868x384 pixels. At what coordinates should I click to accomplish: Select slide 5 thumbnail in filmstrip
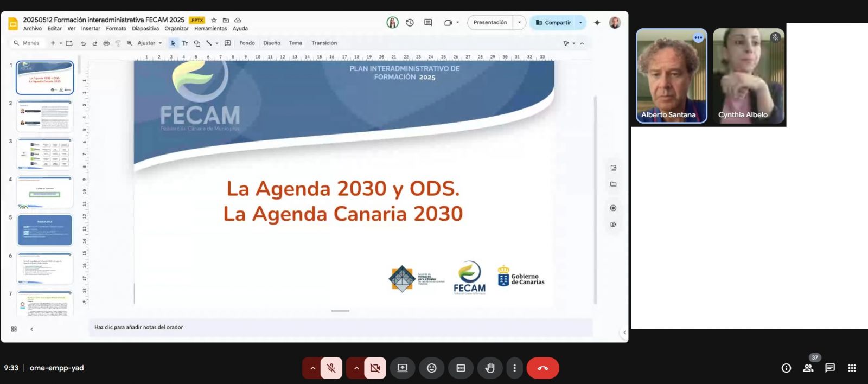(45, 230)
